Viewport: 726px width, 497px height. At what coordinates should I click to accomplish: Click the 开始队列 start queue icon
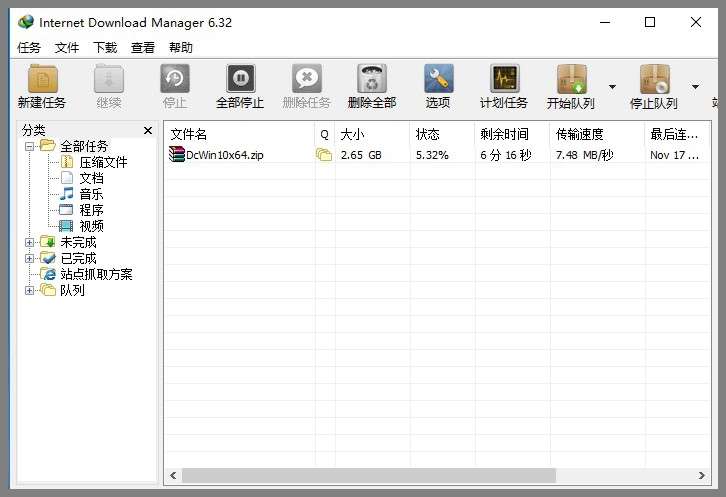(571, 79)
